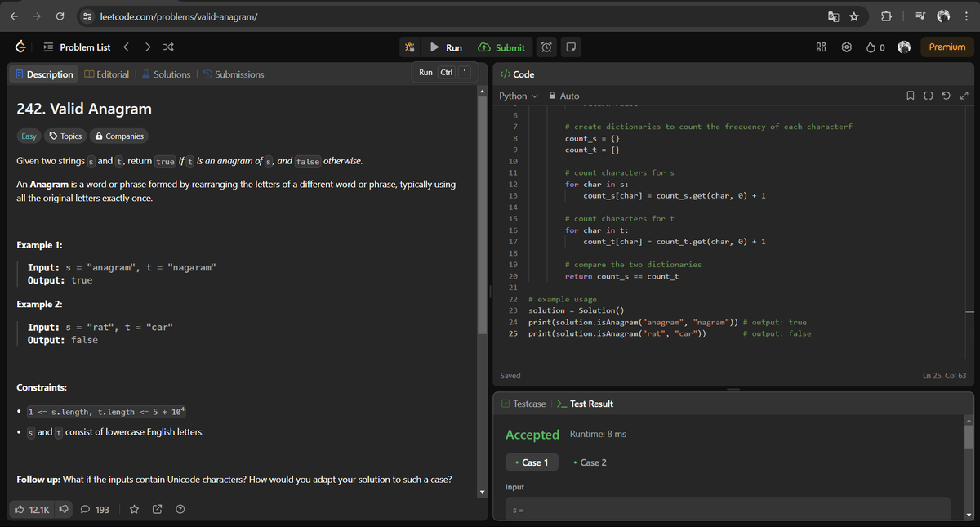Image resolution: width=980 pixels, height=527 pixels.
Task: Reset code to default icon
Action: pyautogui.click(x=945, y=96)
